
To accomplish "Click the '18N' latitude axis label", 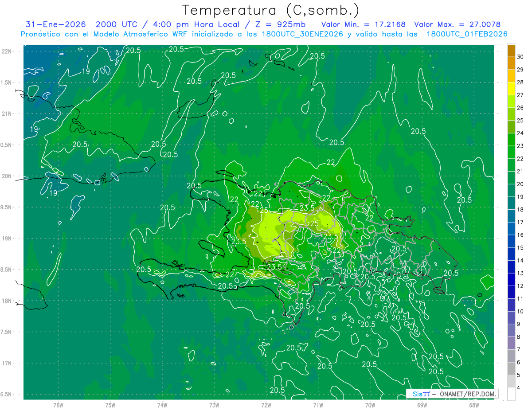I will (8, 301).
